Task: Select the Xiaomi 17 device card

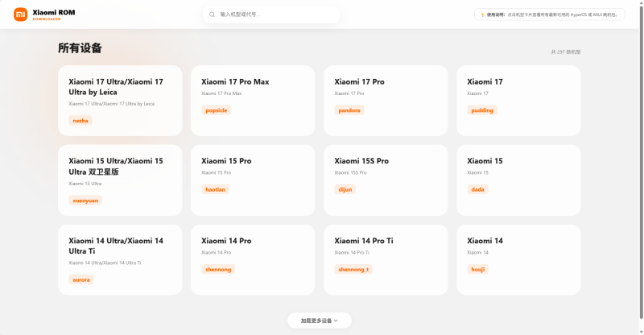Action: pyautogui.click(x=518, y=100)
